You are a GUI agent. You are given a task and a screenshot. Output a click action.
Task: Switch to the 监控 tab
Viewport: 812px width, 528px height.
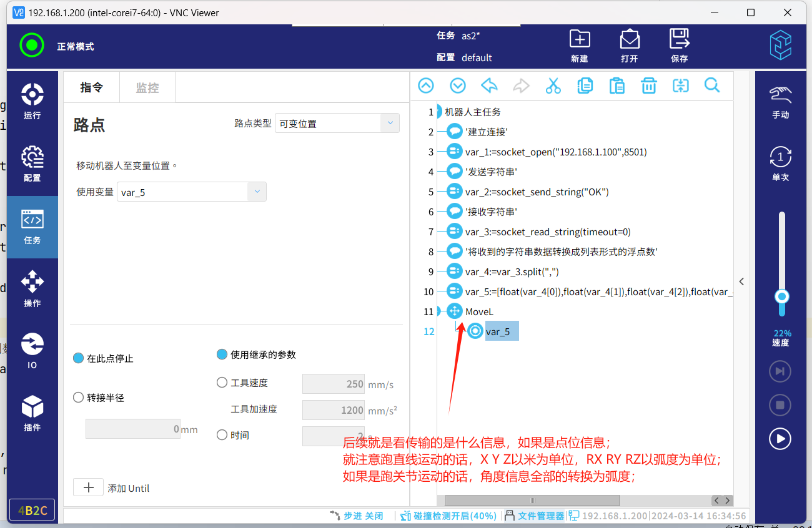coord(147,87)
